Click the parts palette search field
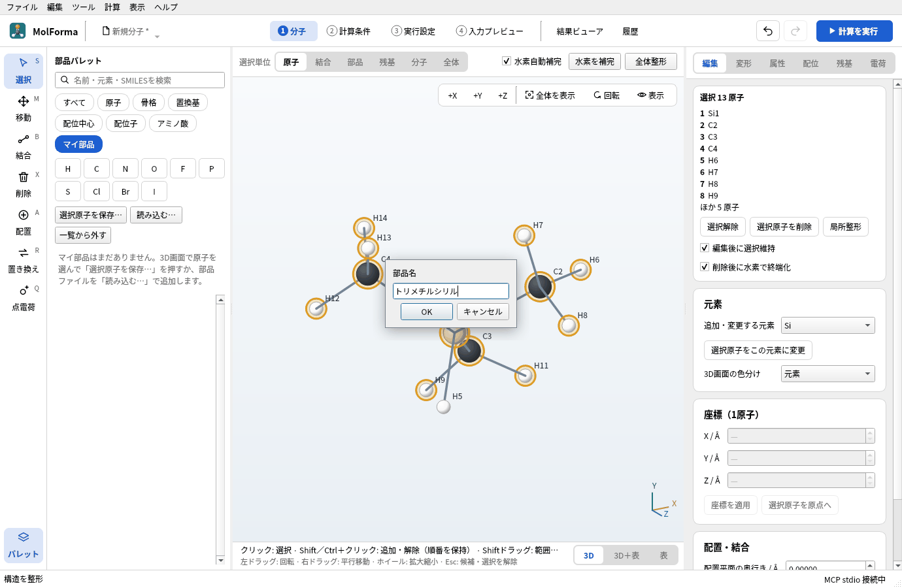This screenshot has height=588, width=902. point(140,80)
